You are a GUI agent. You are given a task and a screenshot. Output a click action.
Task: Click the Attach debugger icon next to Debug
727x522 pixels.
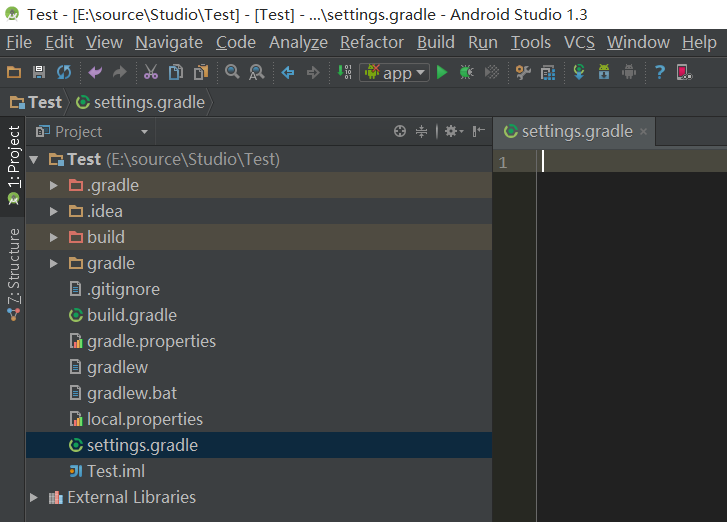click(491, 72)
